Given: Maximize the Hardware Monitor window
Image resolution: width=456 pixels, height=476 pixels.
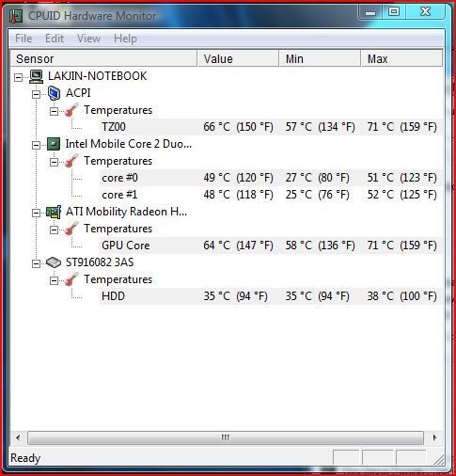Looking at the screenshot, I should 394,12.
